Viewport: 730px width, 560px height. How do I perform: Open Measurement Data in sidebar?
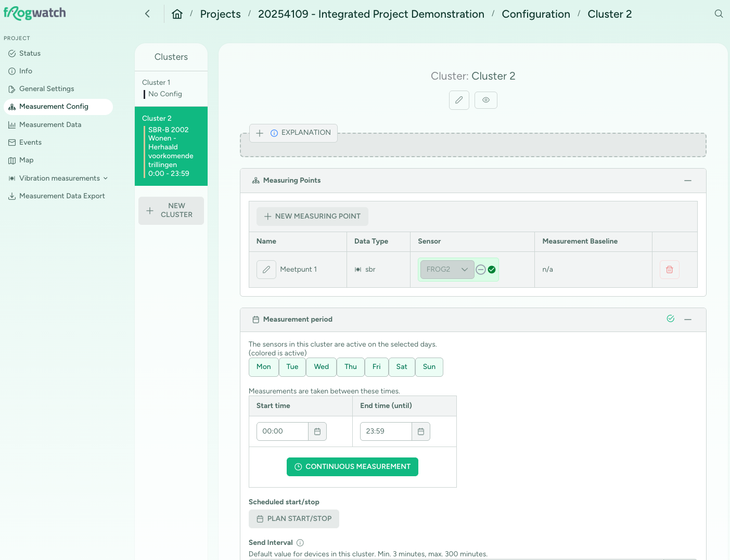click(58, 125)
